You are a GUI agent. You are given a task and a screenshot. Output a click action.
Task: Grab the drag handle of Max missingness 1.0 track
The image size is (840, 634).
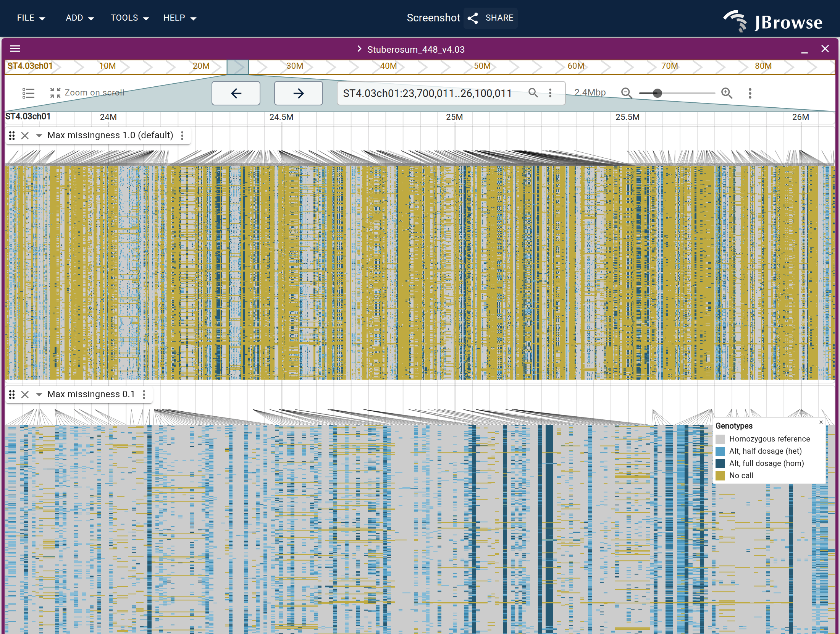pyautogui.click(x=12, y=136)
